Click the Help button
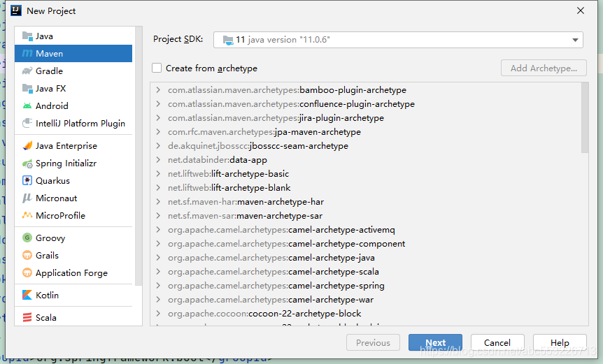603x364 pixels. tap(560, 342)
